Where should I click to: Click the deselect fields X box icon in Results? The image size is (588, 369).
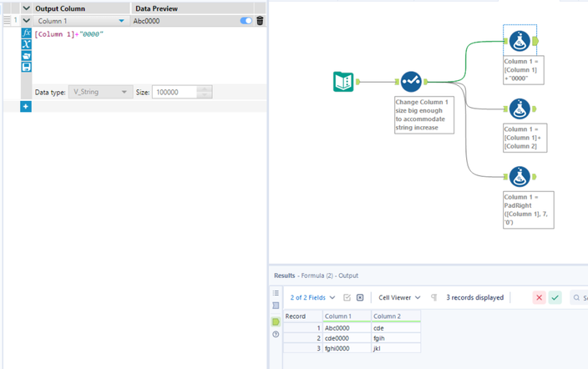pyautogui.click(x=360, y=297)
